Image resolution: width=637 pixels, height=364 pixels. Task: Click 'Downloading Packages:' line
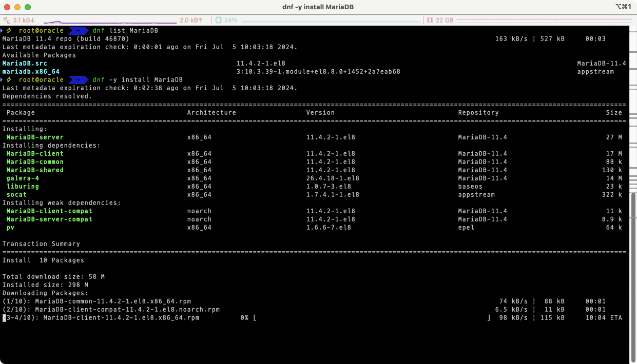coord(45,293)
